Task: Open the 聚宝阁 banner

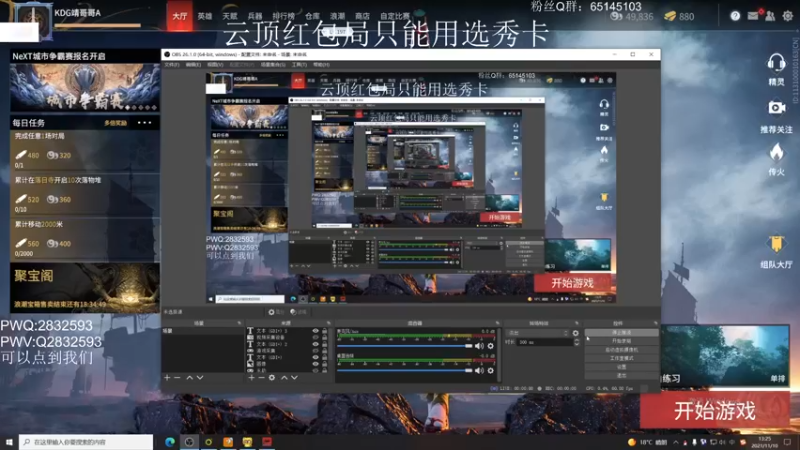Action: (85, 288)
